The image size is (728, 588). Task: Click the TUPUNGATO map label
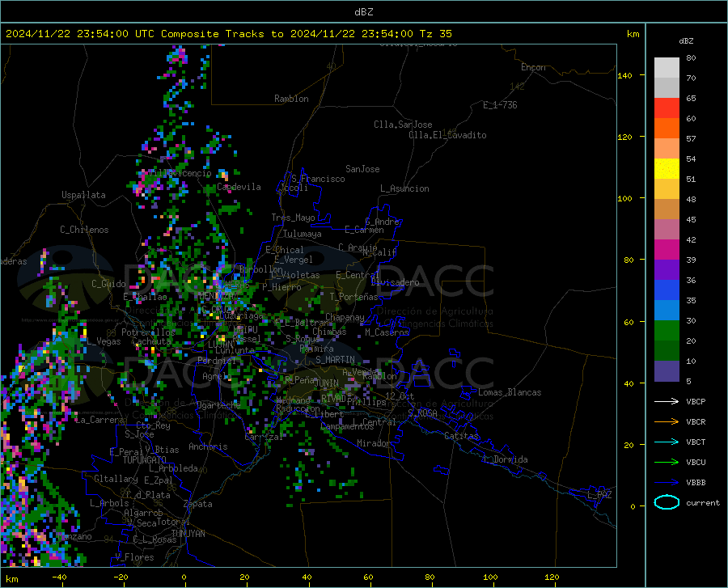145,460
